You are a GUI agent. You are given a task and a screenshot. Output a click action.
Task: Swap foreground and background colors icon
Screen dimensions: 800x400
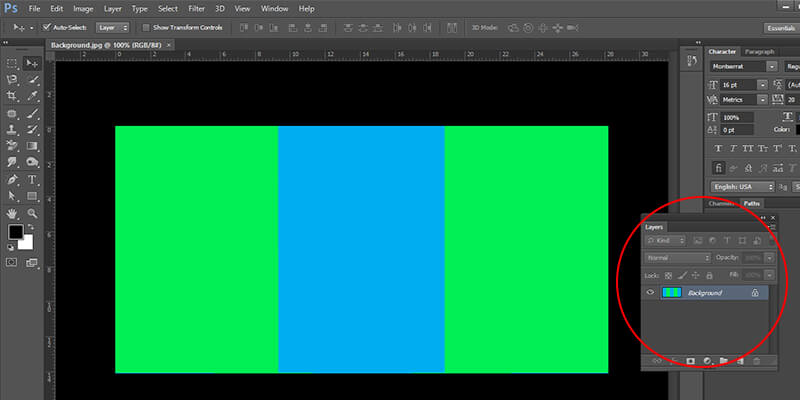tap(30, 227)
